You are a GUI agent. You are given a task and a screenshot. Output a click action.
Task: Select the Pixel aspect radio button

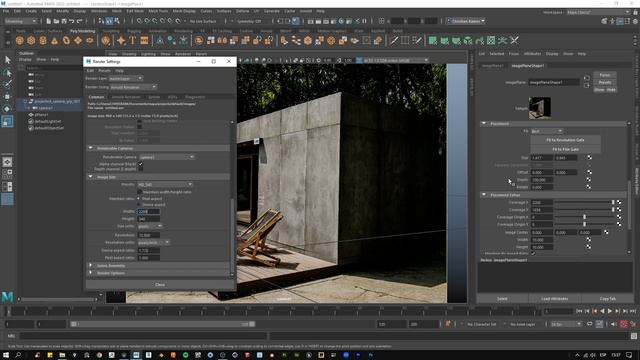pyautogui.click(x=139, y=199)
